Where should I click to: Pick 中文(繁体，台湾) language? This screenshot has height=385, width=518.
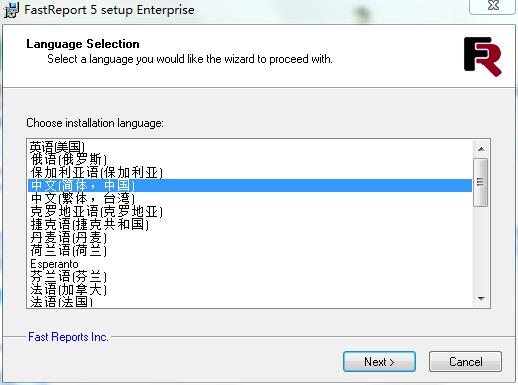(x=250, y=198)
